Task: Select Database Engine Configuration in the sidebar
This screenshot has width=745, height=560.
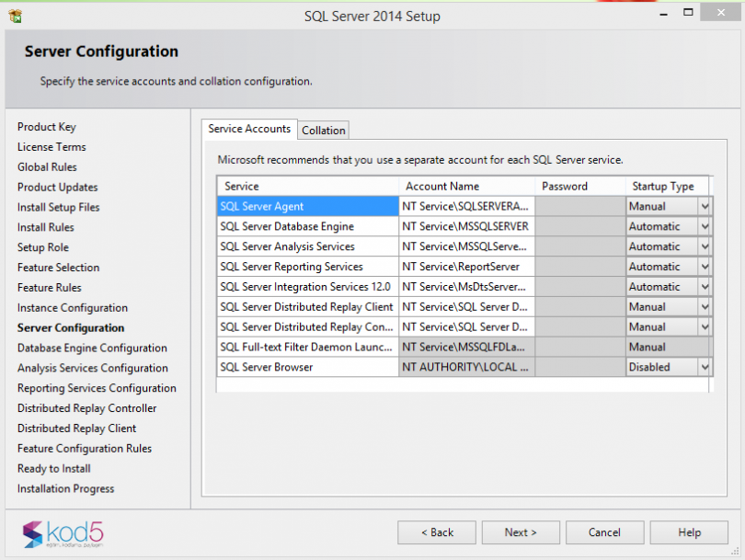Action: coord(92,348)
